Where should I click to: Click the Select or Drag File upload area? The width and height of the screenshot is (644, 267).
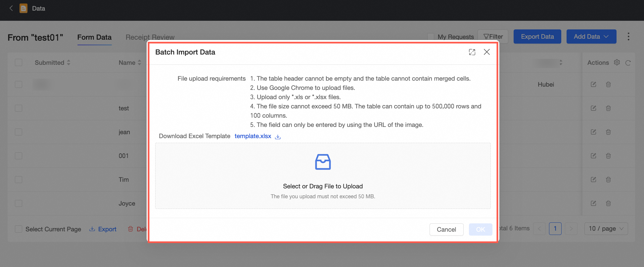(323, 186)
